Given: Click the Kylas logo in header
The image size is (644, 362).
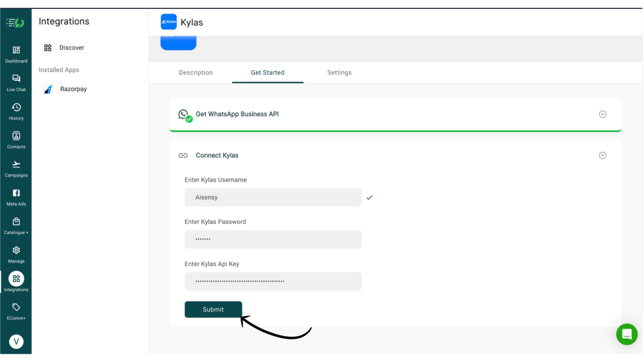Looking at the screenshot, I should 169,22.
